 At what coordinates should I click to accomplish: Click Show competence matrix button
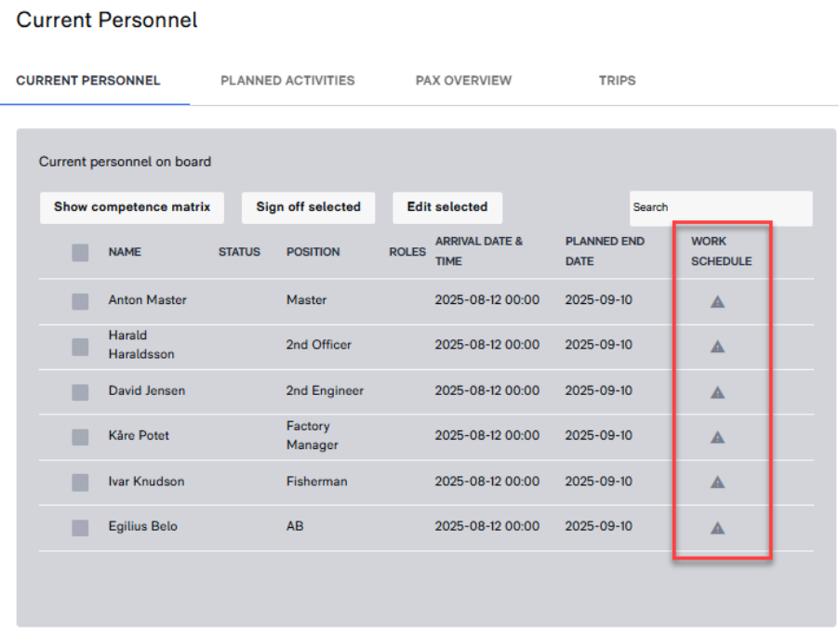(x=132, y=207)
